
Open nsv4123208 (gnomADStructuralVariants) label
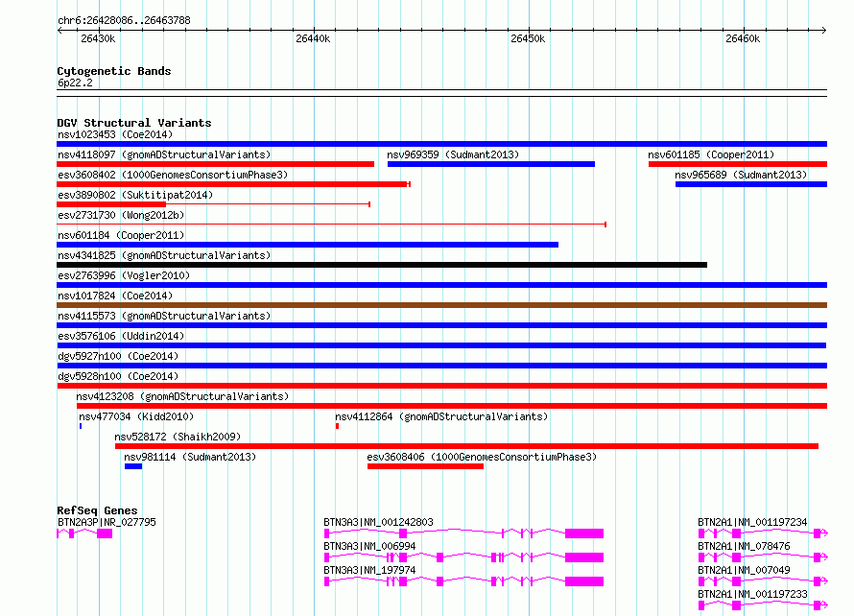(182, 396)
